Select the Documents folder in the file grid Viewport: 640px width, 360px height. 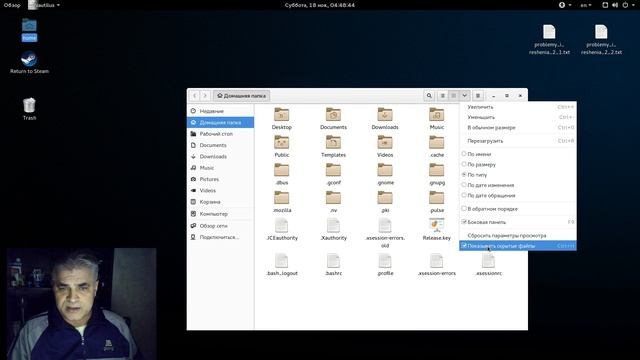333,119
